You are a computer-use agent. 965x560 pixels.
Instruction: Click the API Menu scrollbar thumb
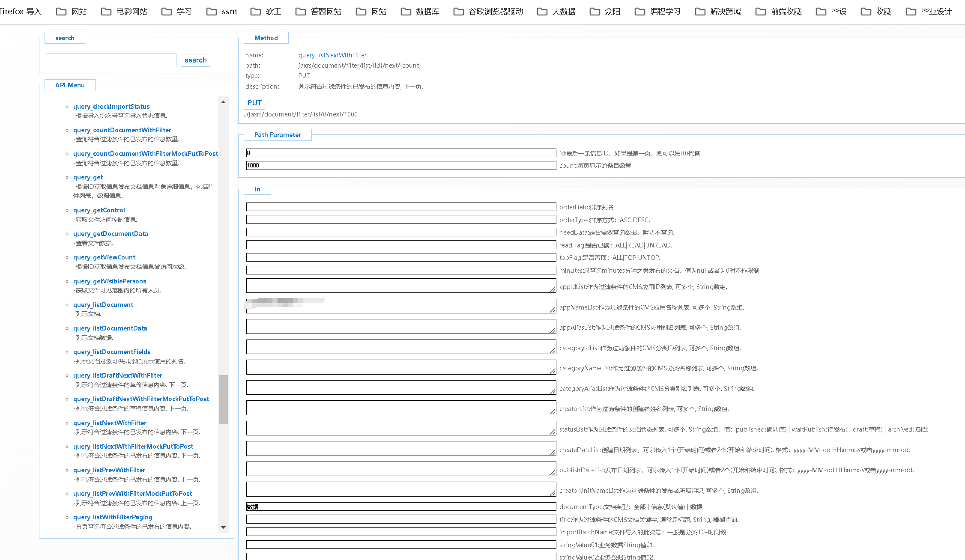(223, 399)
